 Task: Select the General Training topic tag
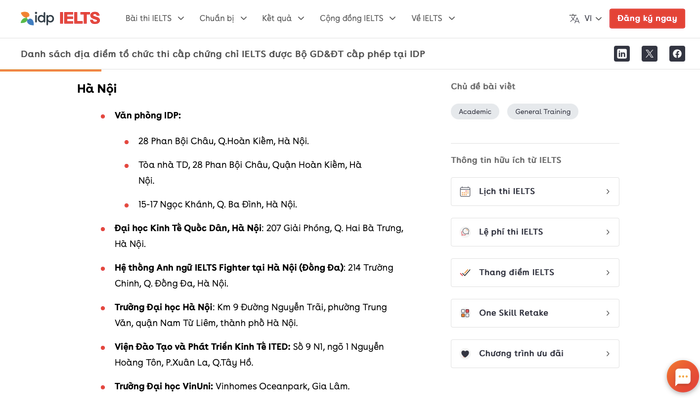542,112
